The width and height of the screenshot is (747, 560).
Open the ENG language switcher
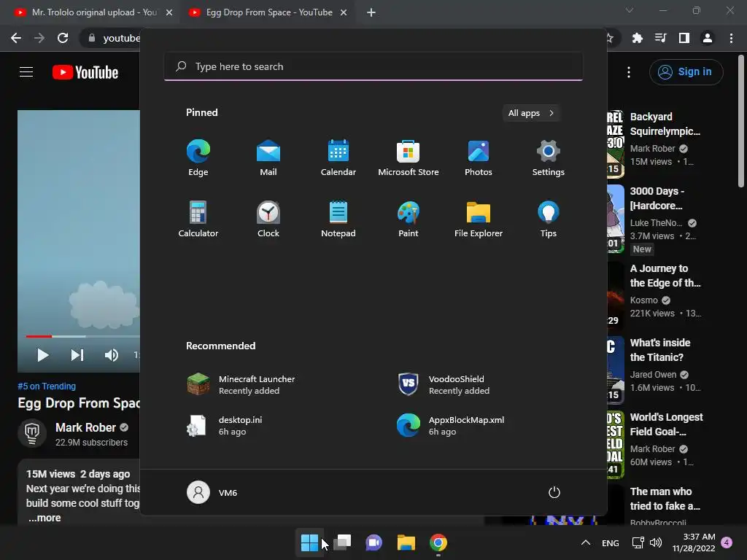pyautogui.click(x=611, y=542)
